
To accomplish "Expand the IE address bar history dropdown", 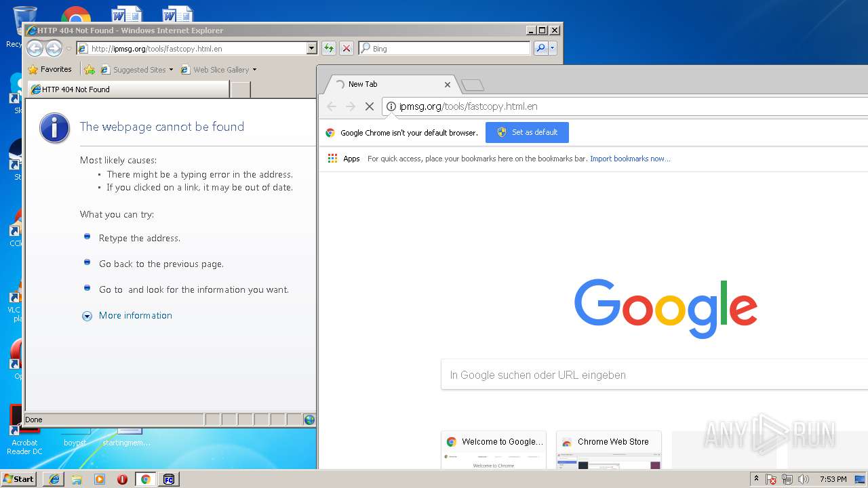I will [312, 49].
